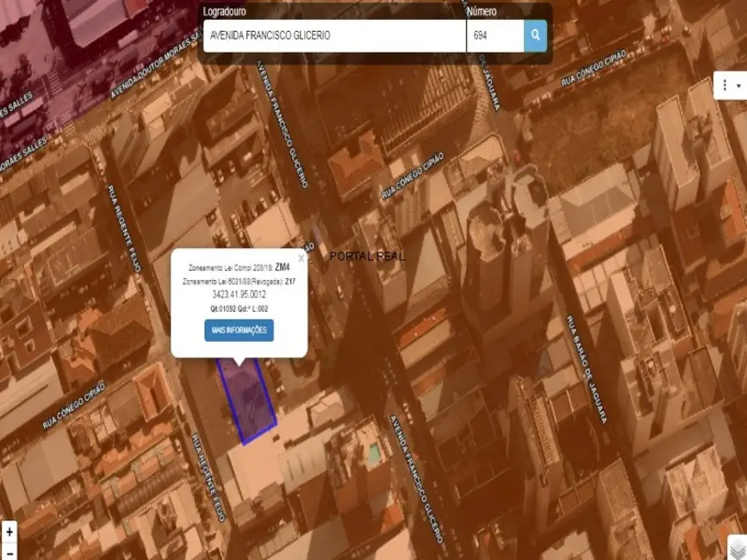
Task: Click the PORTAL REAL watermark text
Action: point(367,257)
